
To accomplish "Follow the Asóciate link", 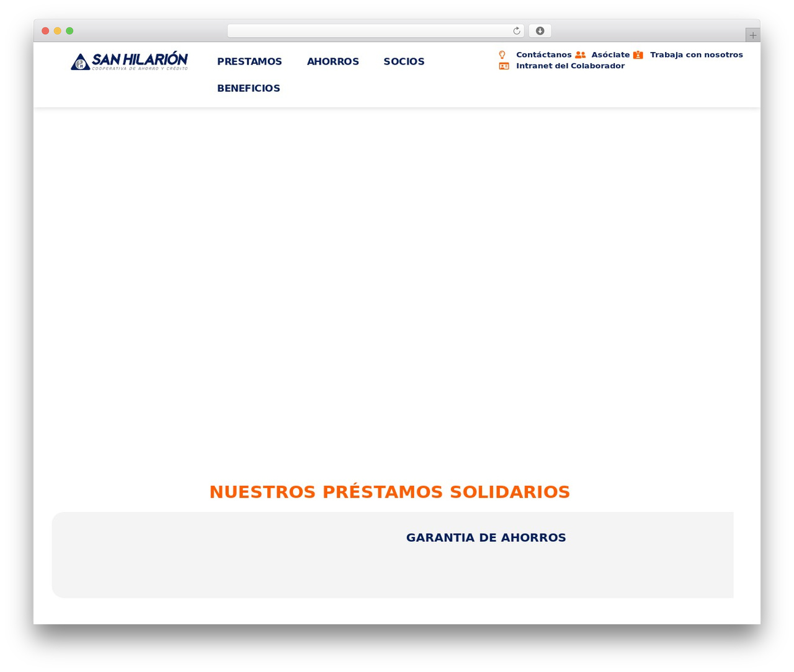I will click(610, 55).
